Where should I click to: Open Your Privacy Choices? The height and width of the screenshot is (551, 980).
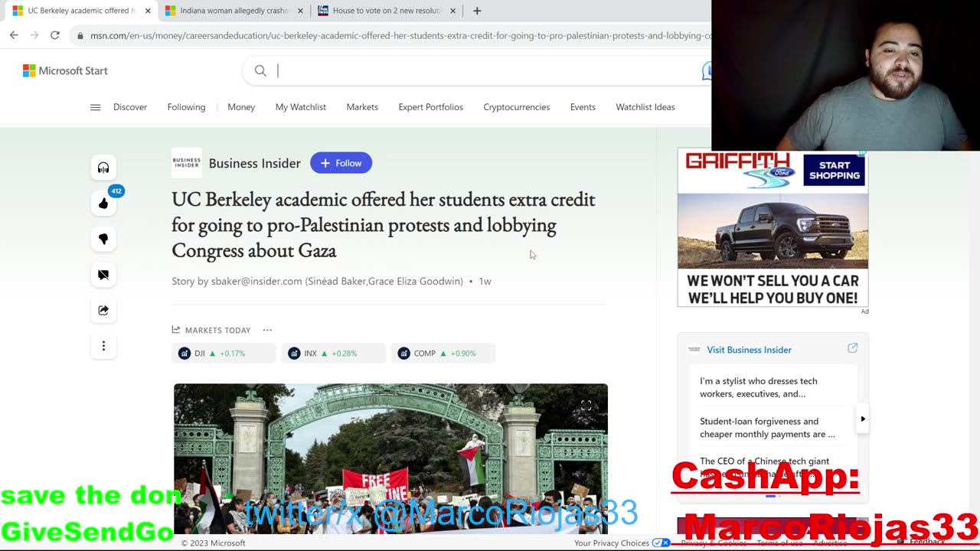click(622, 543)
